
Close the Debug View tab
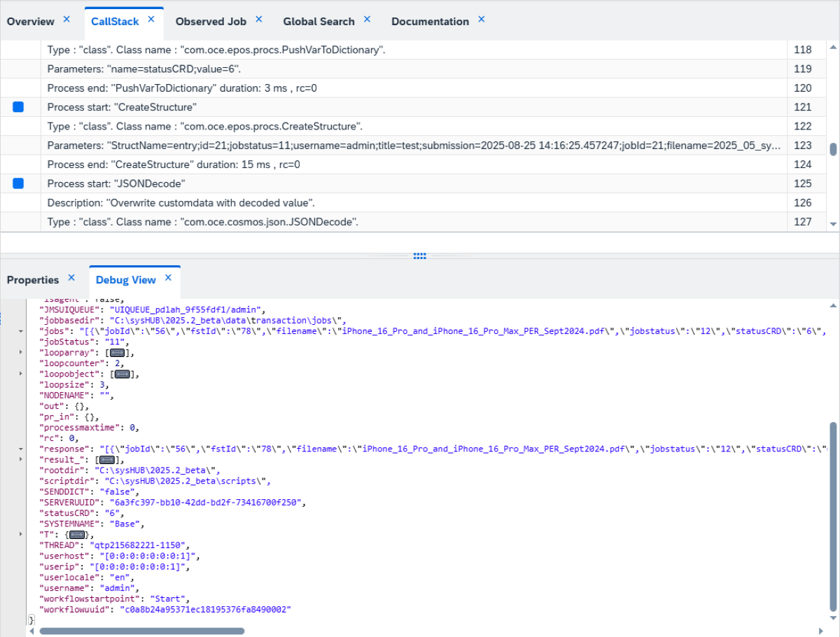pos(168,278)
